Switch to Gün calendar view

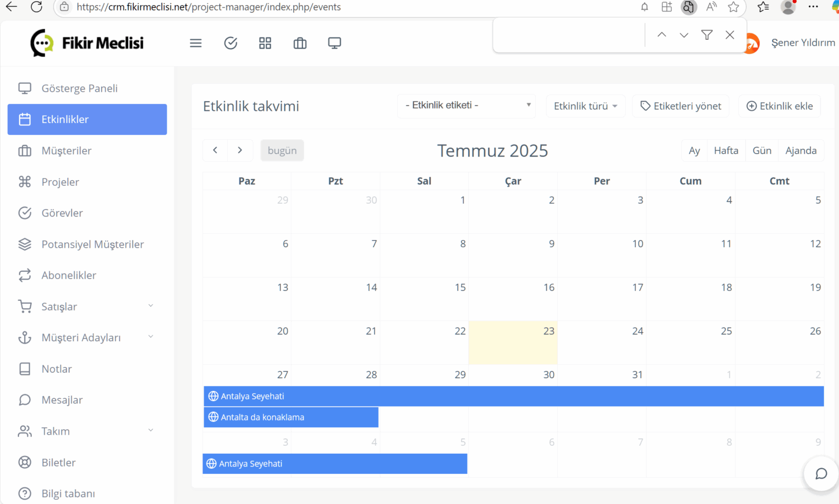[762, 150]
